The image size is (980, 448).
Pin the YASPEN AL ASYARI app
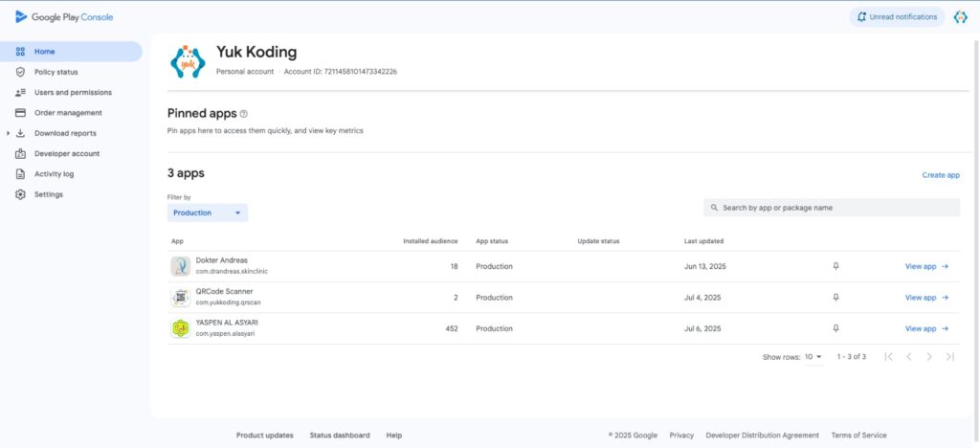[x=835, y=328]
